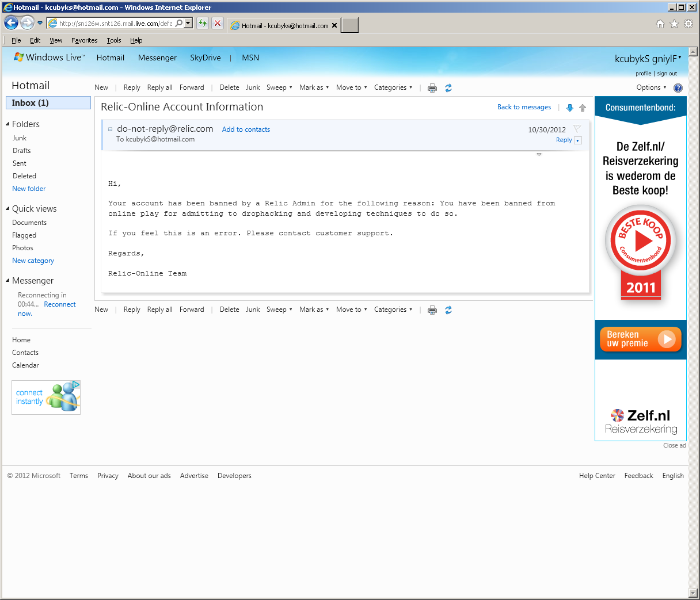Click the Back to messages link
This screenshot has height=600, width=700.
tap(524, 107)
